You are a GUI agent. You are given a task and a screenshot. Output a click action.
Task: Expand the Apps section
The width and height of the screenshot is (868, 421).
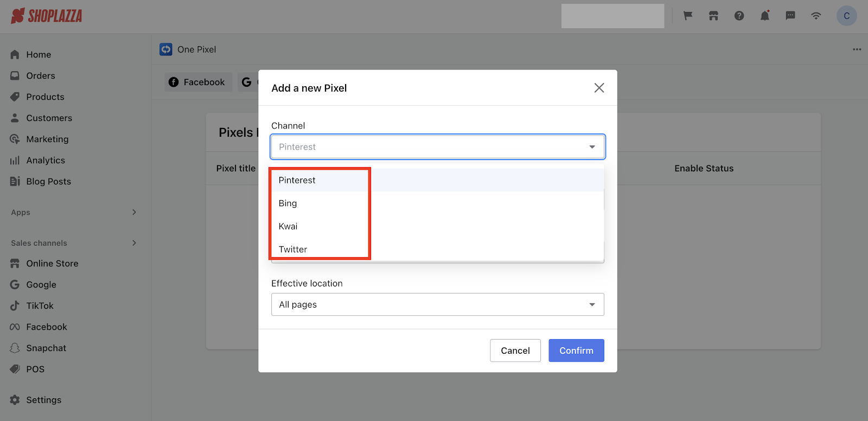[74, 212]
